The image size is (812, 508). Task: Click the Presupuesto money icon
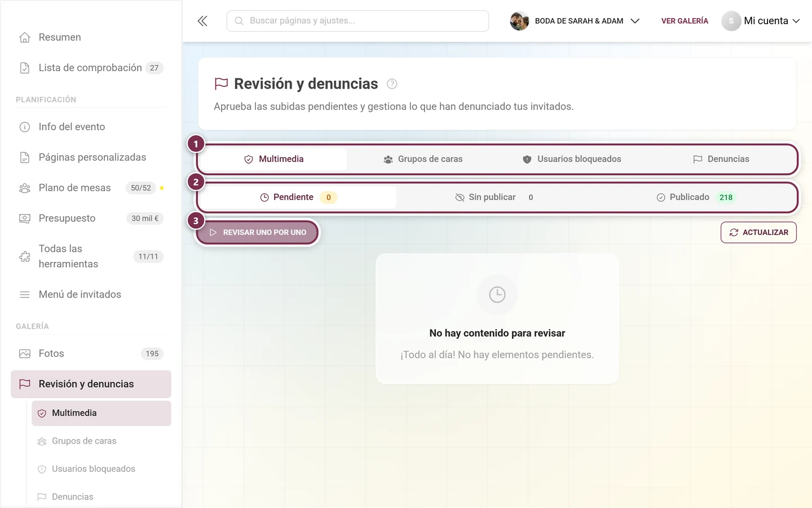(x=25, y=218)
